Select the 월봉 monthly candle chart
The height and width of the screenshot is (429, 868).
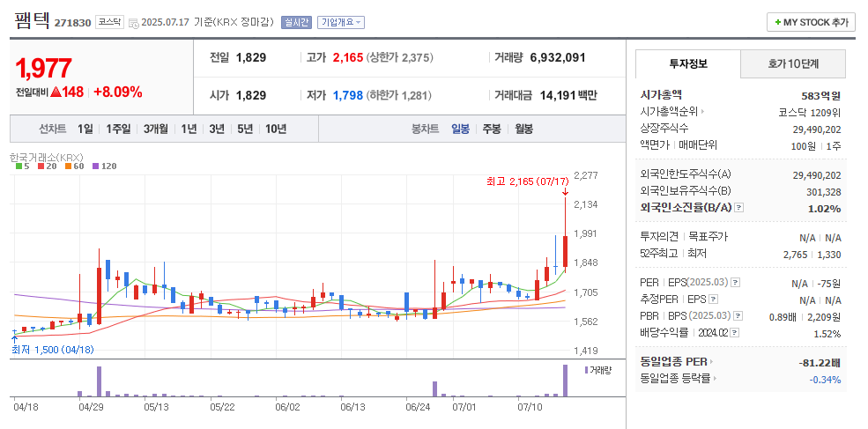pos(523,129)
